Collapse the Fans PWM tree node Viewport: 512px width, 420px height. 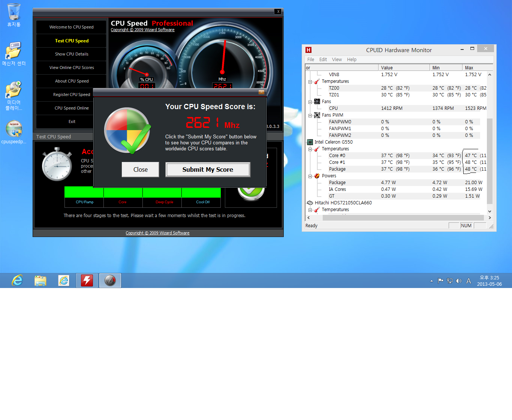(x=310, y=115)
